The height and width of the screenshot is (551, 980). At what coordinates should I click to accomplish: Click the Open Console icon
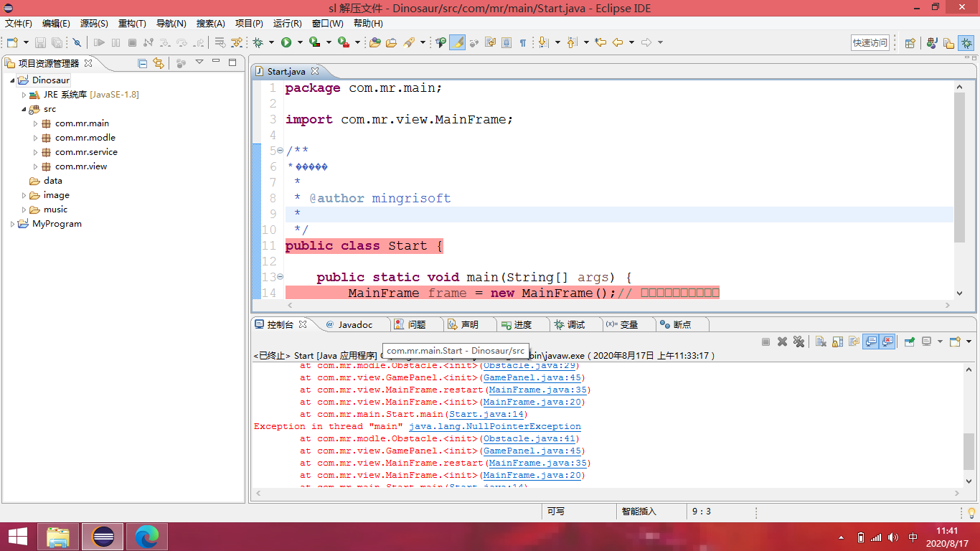[x=955, y=342]
